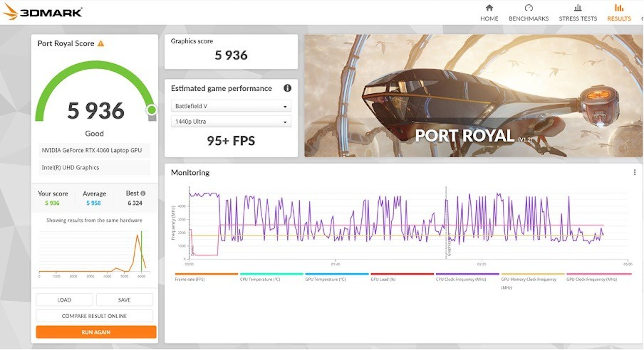Click the Results bar chart icon
Viewport: 644px width, 350px height.
[x=619, y=8]
